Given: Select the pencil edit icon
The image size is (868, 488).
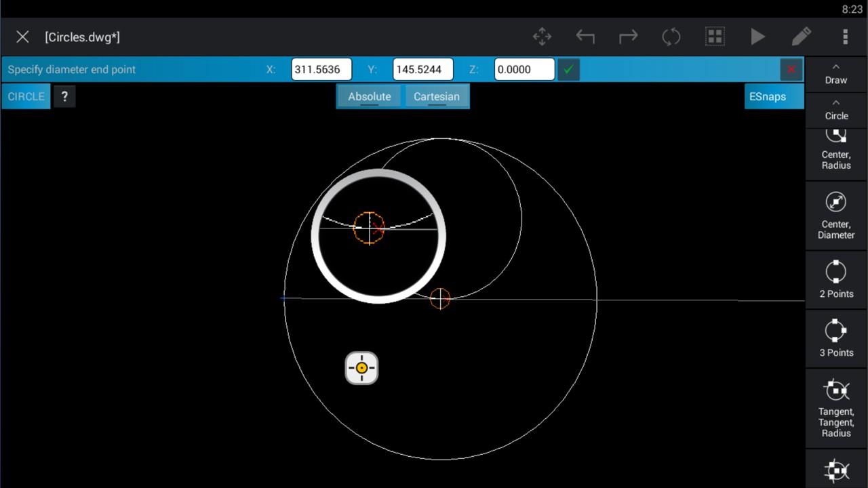Looking at the screenshot, I should tap(802, 37).
